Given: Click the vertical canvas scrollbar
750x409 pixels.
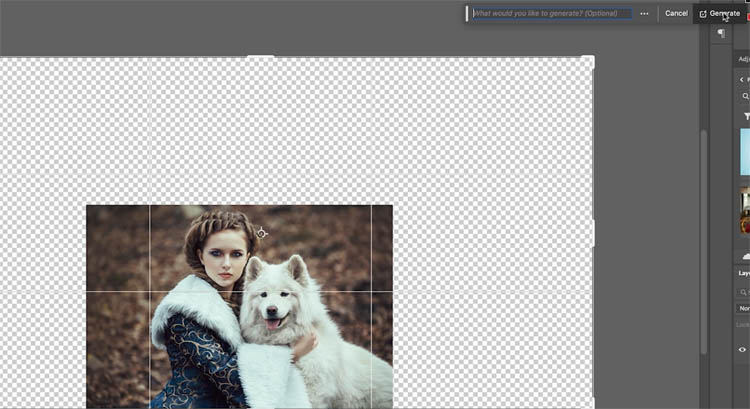Looking at the screenshot, I should [704, 242].
